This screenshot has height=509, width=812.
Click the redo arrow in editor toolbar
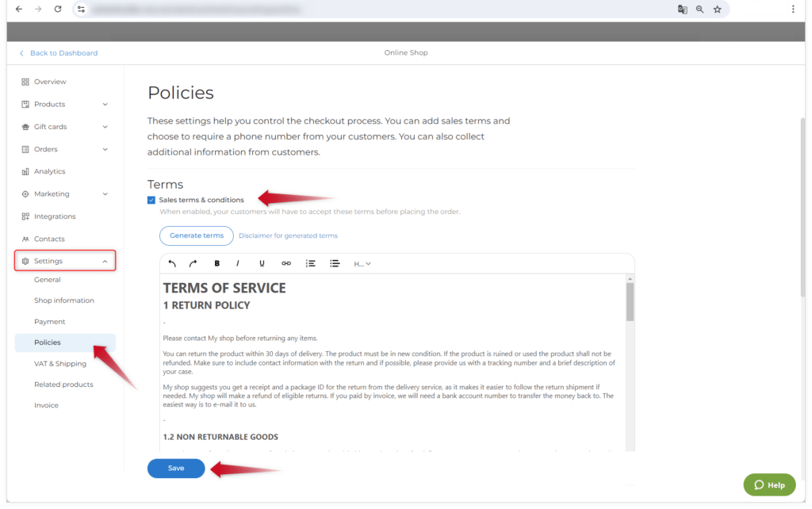tap(193, 263)
